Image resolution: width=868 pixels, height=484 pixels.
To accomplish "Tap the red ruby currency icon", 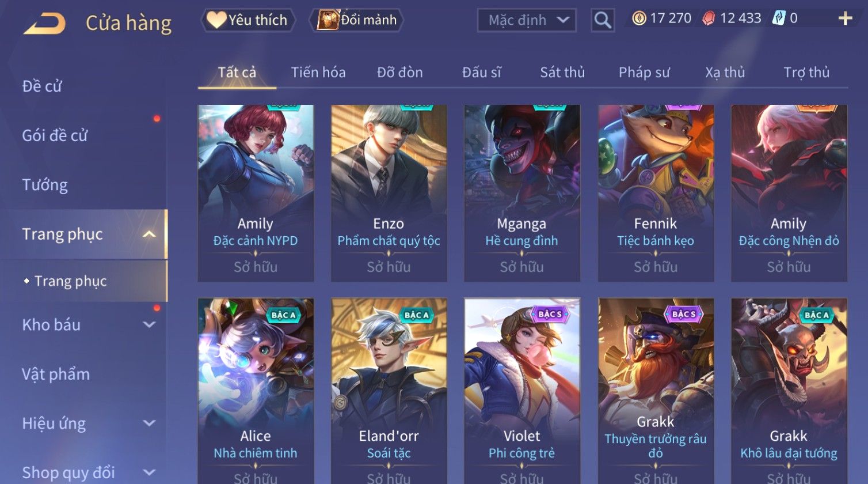I will point(709,18).
